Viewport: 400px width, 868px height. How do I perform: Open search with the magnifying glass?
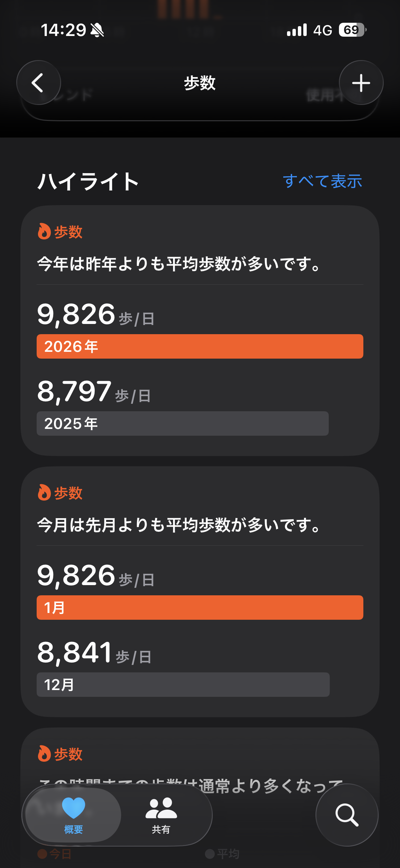click(x=347, y=815)
